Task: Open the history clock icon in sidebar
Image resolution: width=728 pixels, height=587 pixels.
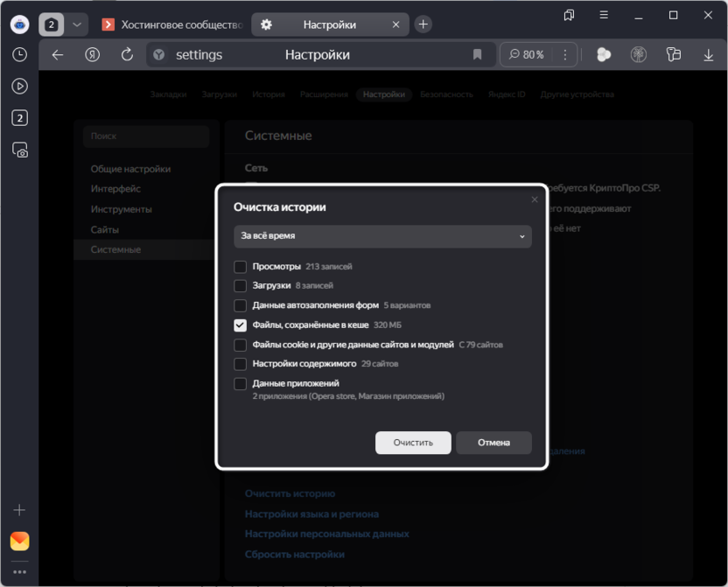Action: (x=19, y=54)
